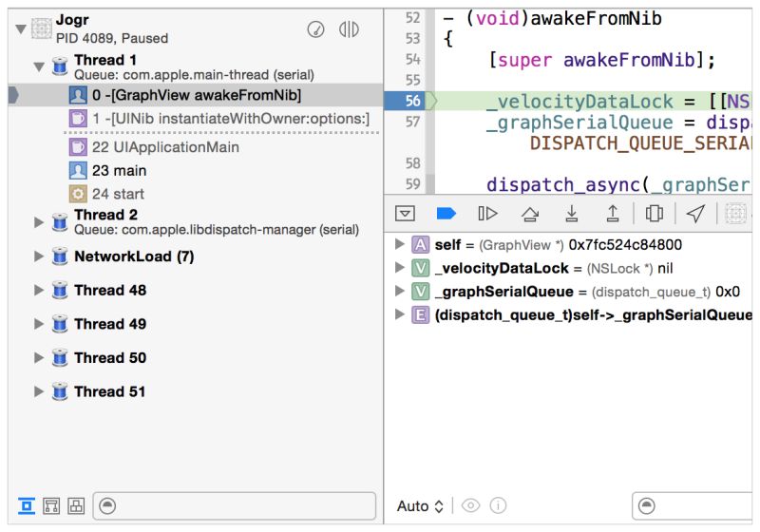Step into the function

tap(572, 213)
